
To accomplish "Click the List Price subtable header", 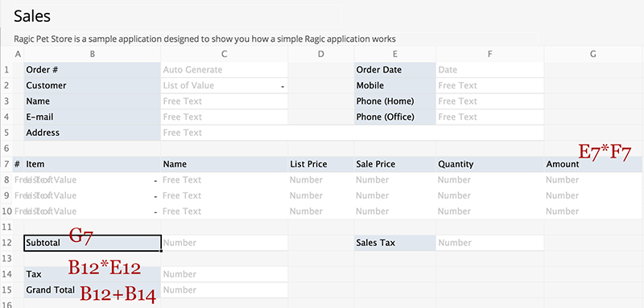I will pos(320,164).
